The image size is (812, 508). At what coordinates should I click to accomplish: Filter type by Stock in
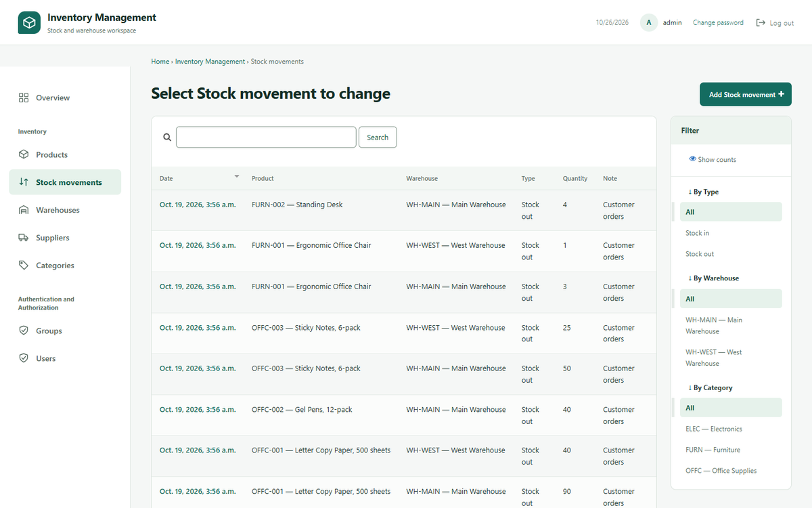coord(697,233)
